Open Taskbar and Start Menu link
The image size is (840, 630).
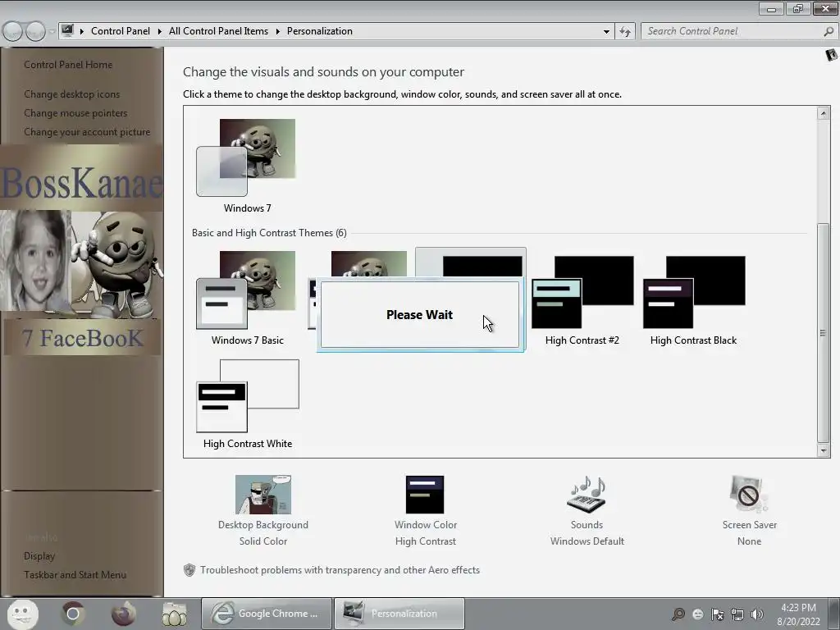[x=75, y=575]
